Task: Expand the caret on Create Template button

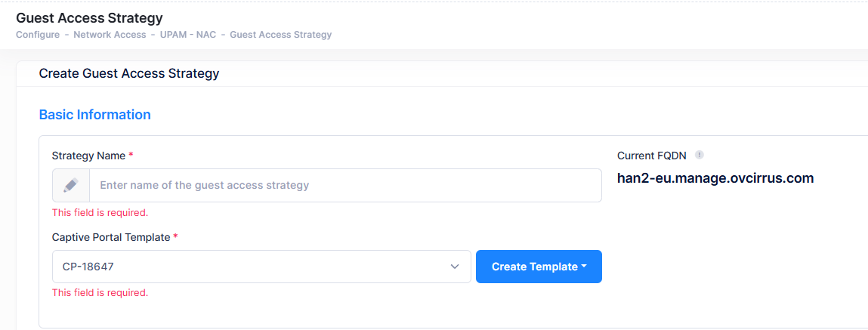Action: click(585, 267)
